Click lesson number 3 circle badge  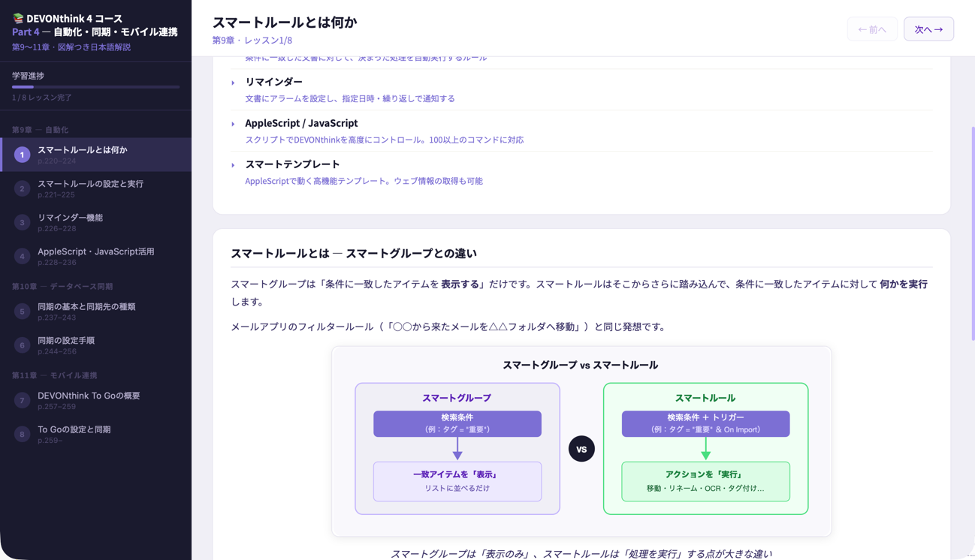pos(22,222)
